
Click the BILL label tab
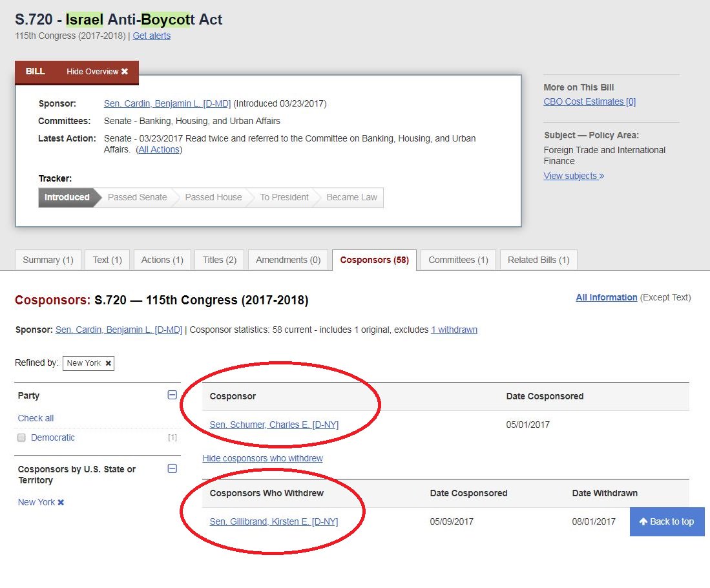coord(36,72)
